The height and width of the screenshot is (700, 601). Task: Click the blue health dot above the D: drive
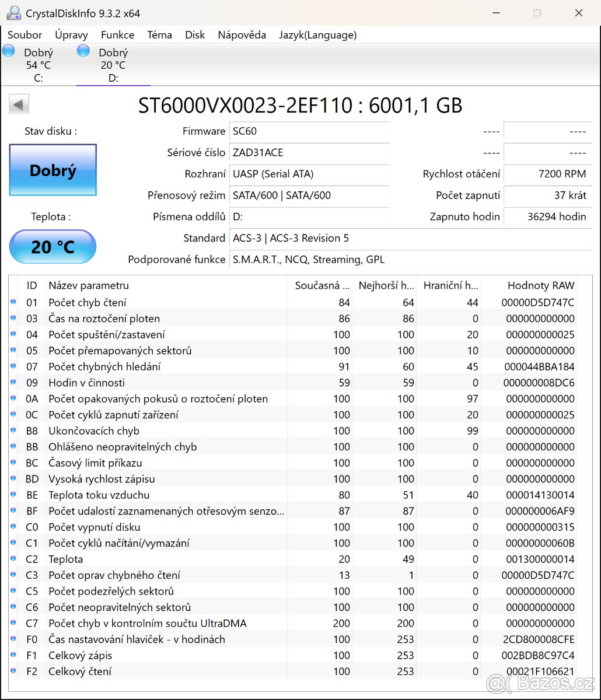point(83,51)
